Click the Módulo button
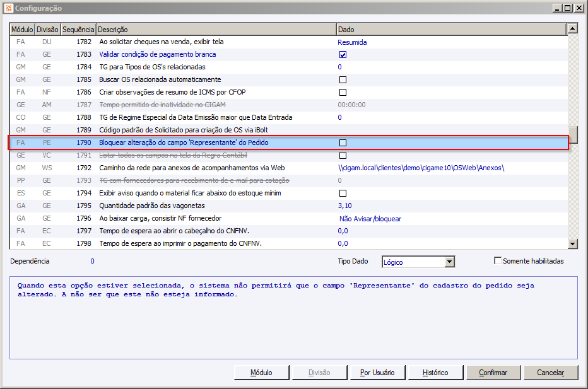Image resolution: width=588 pixels, height=389 pixels. (261, 373)
